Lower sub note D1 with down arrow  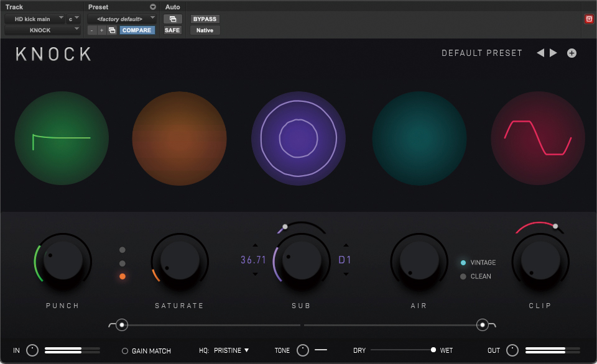[346, 274]
